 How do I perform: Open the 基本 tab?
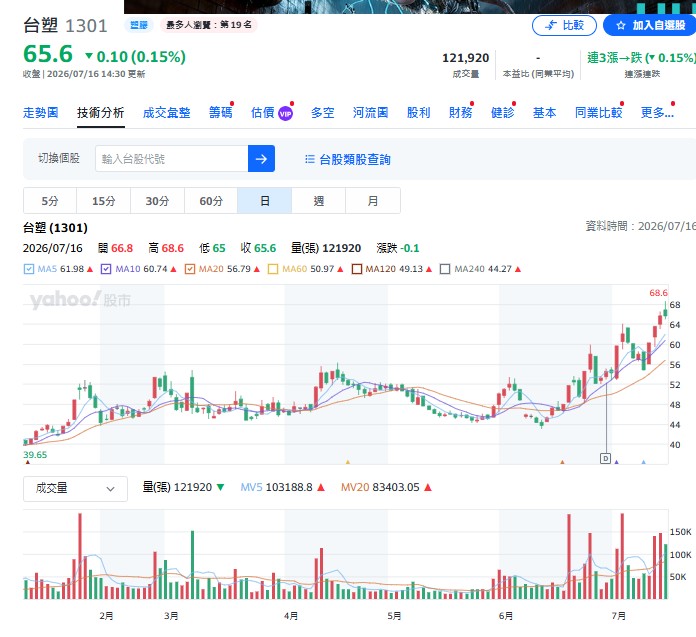545,113
